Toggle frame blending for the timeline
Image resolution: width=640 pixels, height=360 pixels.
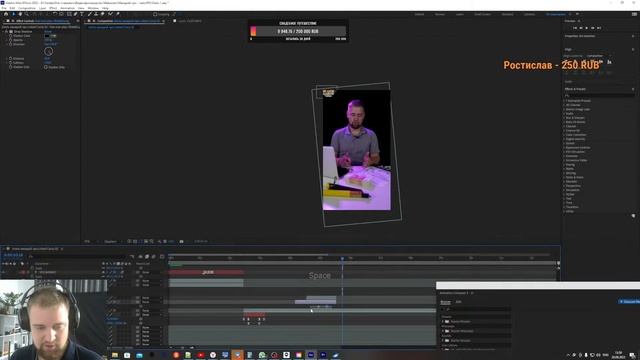tap(147, 256)
